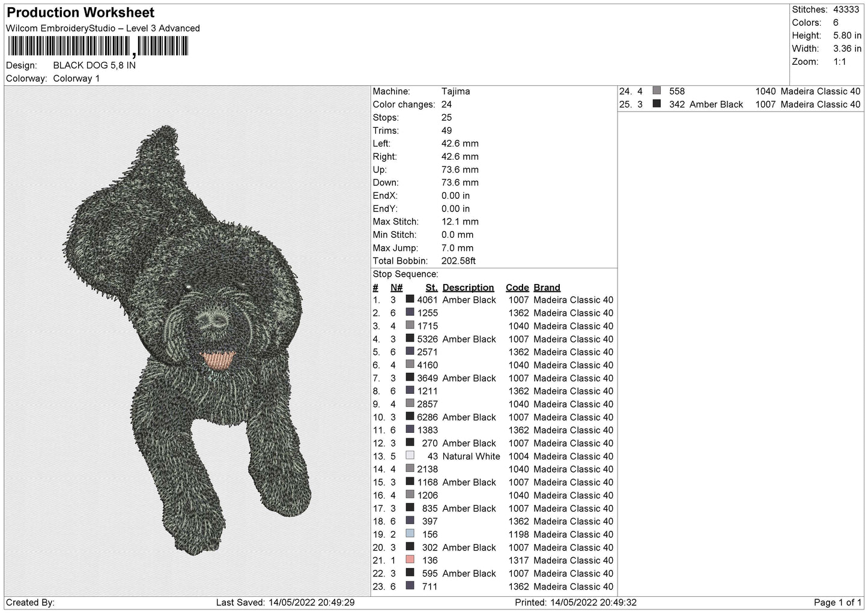This screenshot has height=613, width=868.
Task: Click stitch count '5326' in row 4
Action: click(x=427, y=339)
